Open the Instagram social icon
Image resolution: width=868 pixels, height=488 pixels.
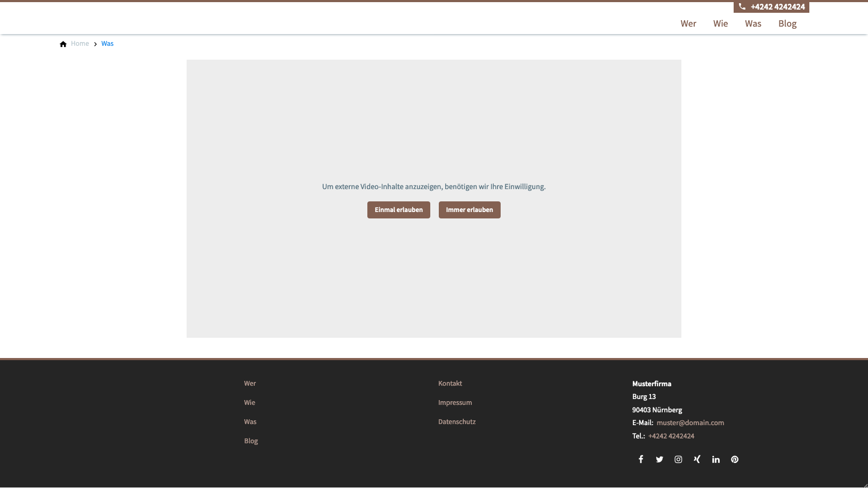(x=678, y=459)
